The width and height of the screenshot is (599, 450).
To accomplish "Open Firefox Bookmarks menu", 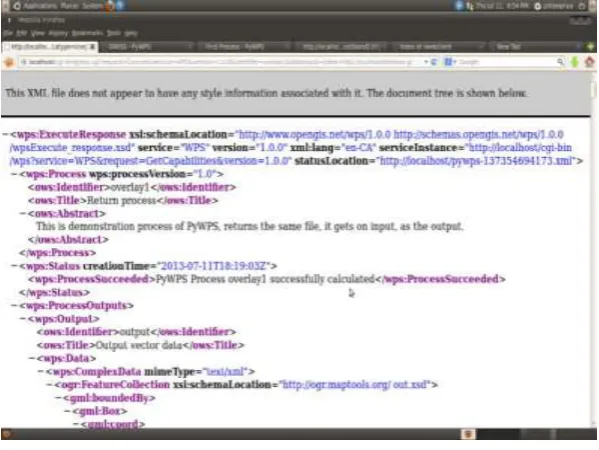I will 87,33.
